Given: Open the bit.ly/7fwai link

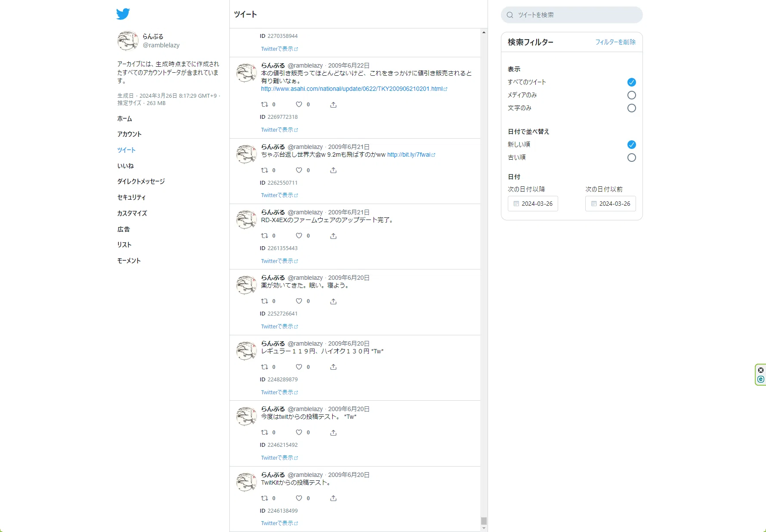Looking at the screenshot, I should tap(411, 155).
